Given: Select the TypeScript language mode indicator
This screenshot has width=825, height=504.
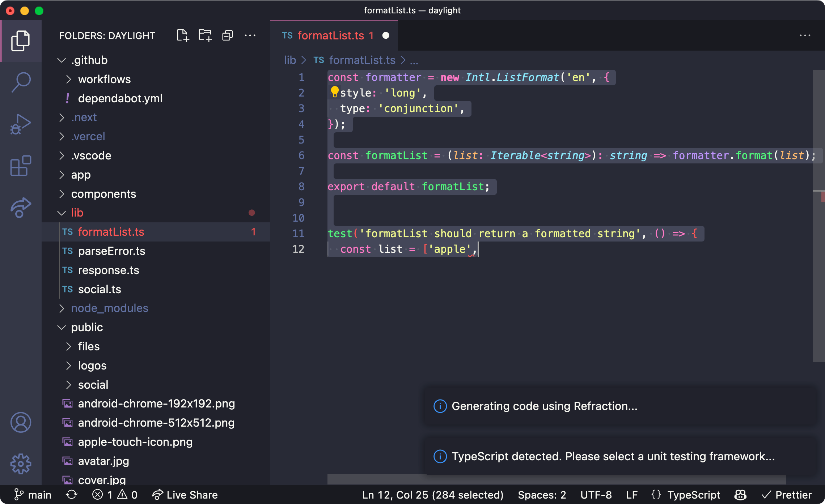Looking at the screenshot, I should coord(685,495).
